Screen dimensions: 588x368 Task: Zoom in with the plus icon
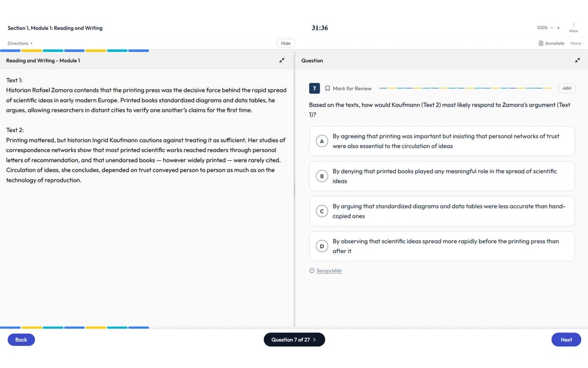coord(558,28)
